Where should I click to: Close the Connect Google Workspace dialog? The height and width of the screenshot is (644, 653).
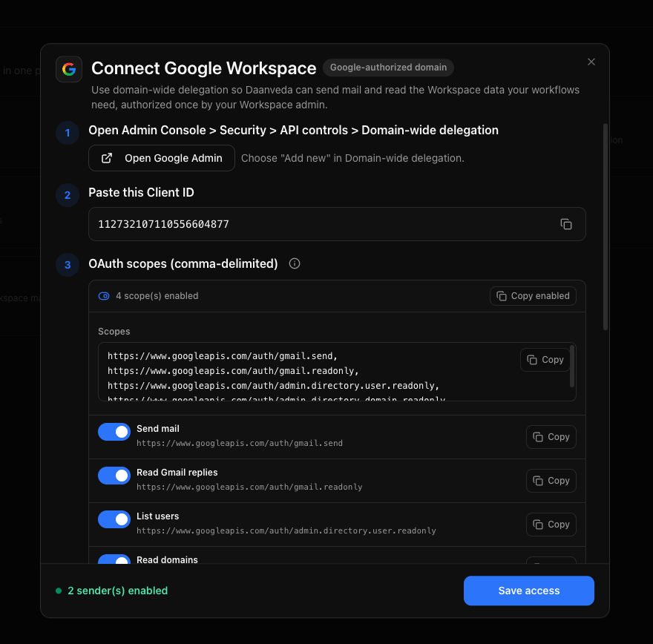tap(591, 62)
